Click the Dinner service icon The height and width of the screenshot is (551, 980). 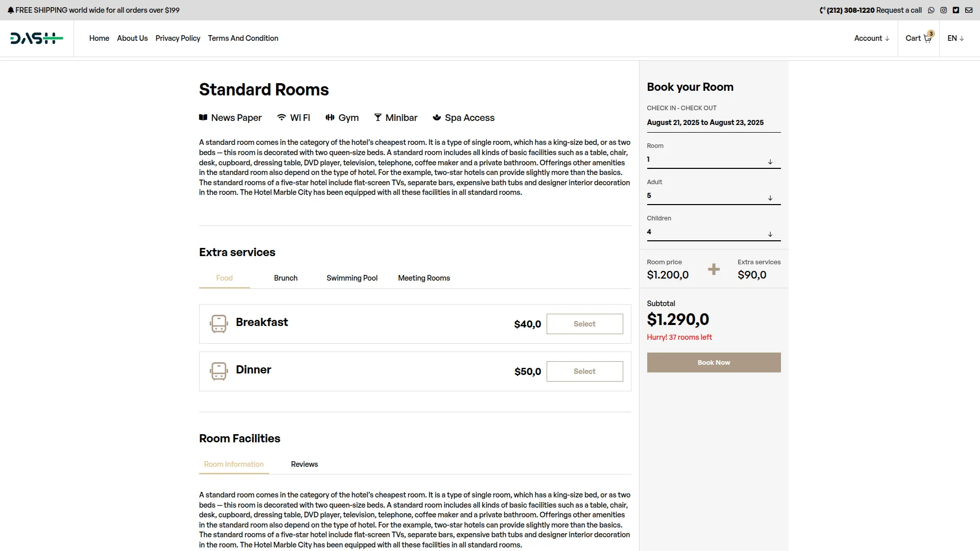pos(218,371)
